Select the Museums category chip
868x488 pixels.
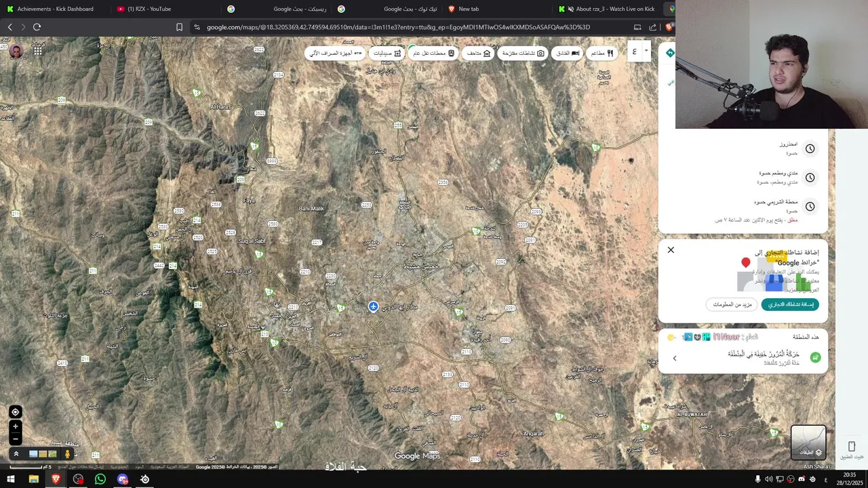click(x=478, y=53)
